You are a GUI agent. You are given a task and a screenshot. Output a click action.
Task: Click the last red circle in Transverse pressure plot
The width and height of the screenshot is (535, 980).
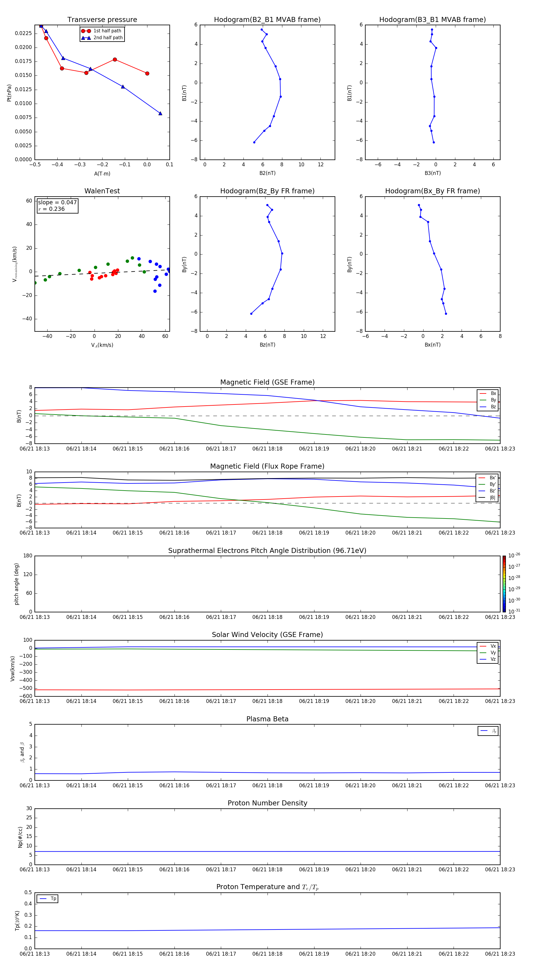(x=147, y=73)
